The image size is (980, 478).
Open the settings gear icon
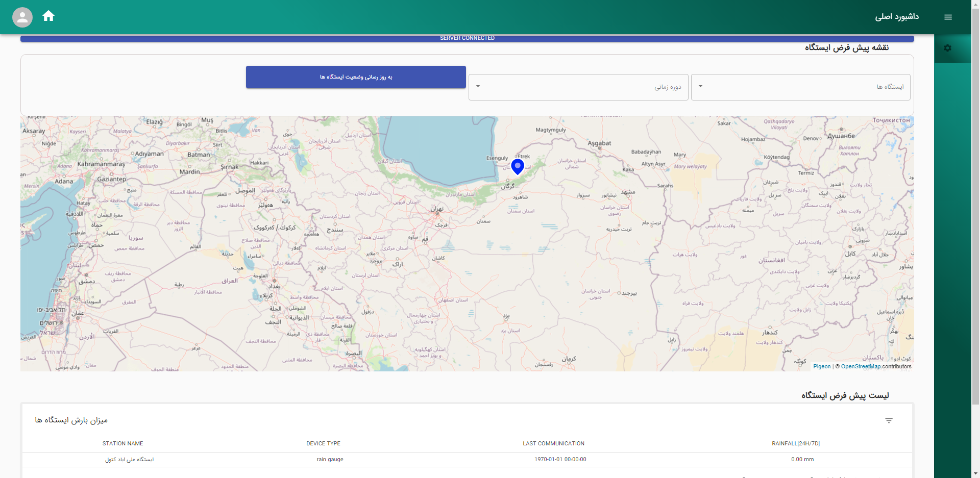pyautogui.click(x=947, y=48)
